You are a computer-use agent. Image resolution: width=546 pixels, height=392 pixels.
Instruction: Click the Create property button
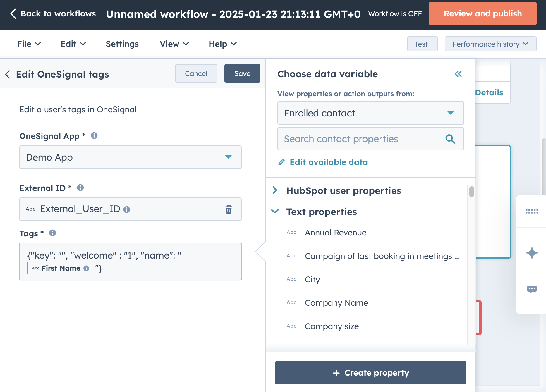(370, 372)
